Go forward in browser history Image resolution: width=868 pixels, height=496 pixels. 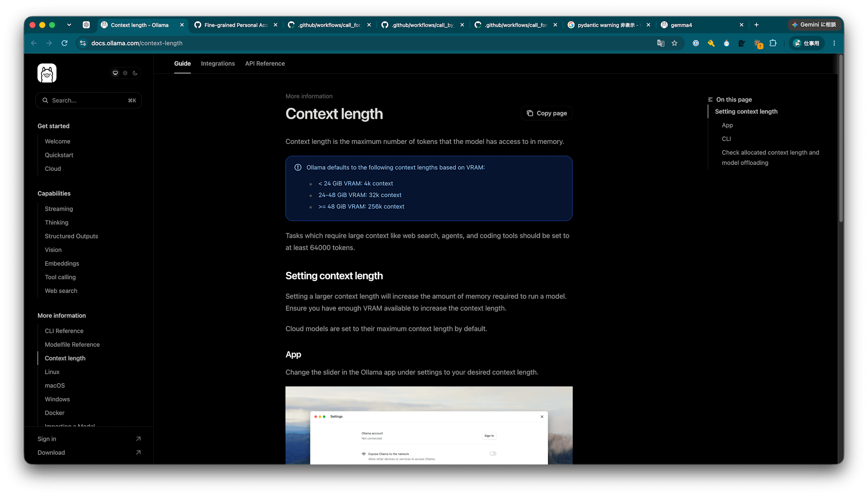point(49,43)
